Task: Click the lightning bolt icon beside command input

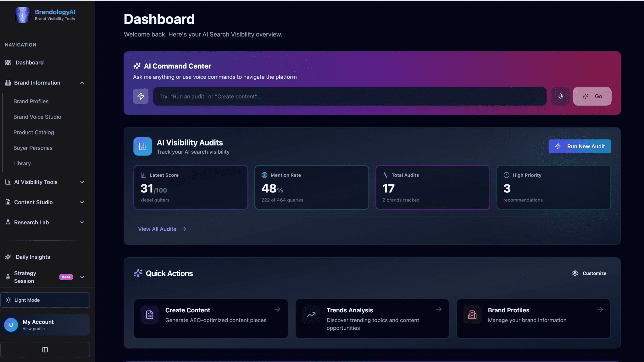Action: 141,96
